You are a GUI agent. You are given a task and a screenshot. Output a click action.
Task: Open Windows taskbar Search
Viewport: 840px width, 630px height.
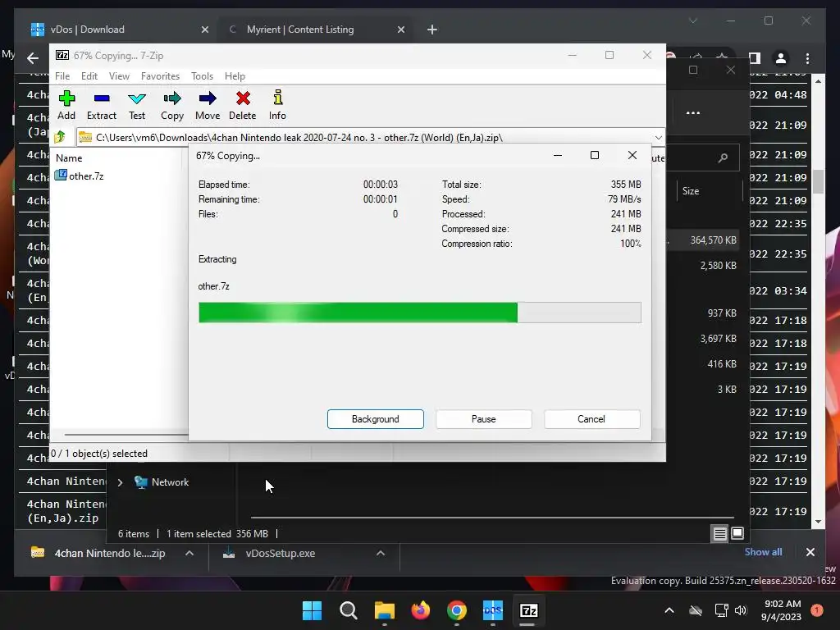point(348,610)
